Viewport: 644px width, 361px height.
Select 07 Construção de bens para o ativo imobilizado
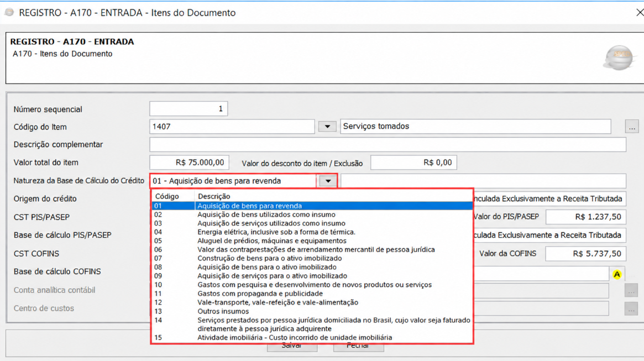[312, 258]
